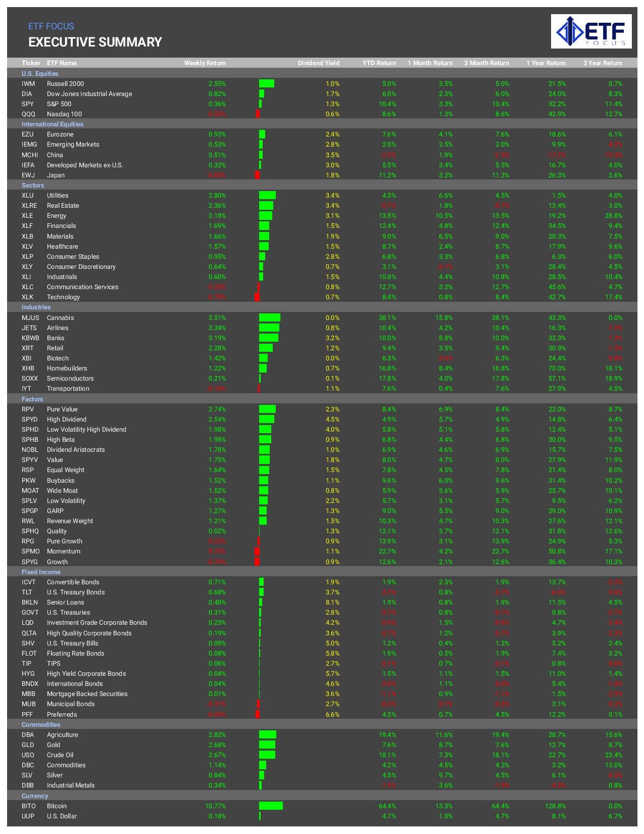The image size is (644, 834).
Task: Select the YTD Return column header
Action: point(379,63)
